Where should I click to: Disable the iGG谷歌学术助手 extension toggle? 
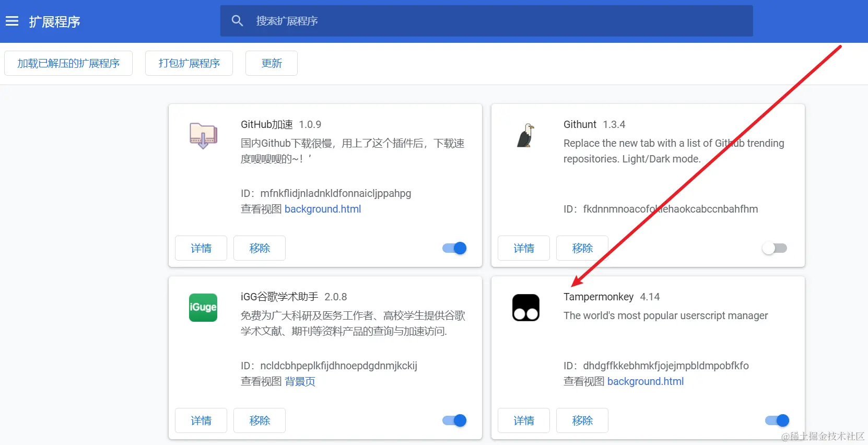[454, 420]
